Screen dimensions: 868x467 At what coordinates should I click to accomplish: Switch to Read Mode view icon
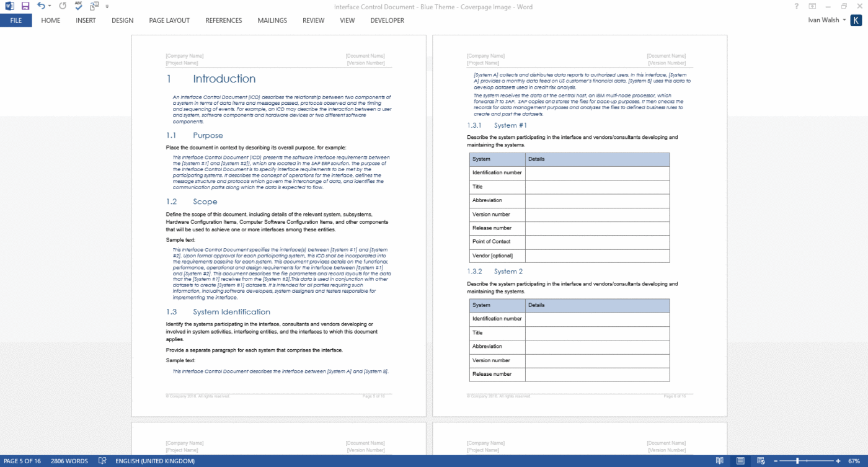pos(719,461)
